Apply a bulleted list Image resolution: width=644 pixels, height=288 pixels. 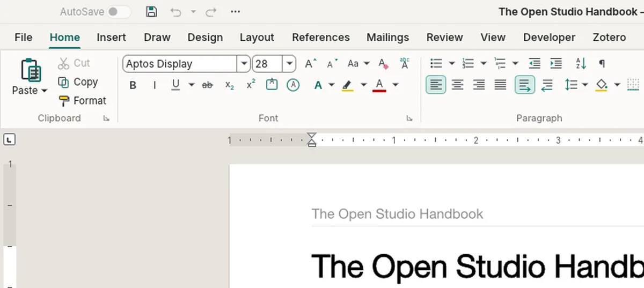pyautogui.click(x=436, y=64)
